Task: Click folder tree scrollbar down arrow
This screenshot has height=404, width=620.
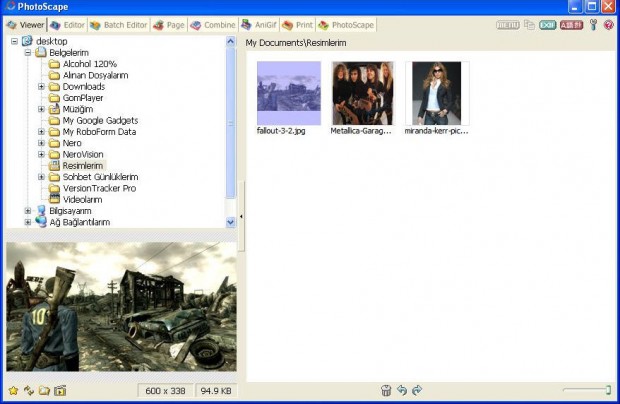Action: (231, 223)
